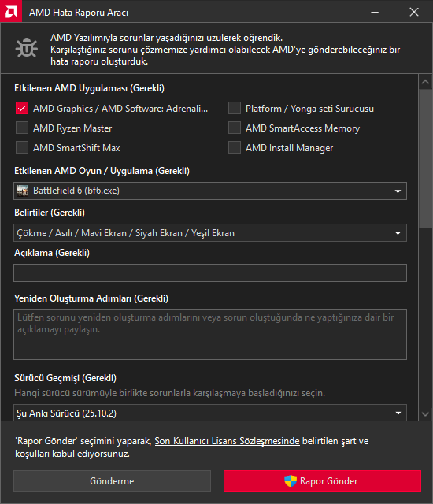
Task: Click the Belirtiler (Gerekli) heading
Action: 50,213
